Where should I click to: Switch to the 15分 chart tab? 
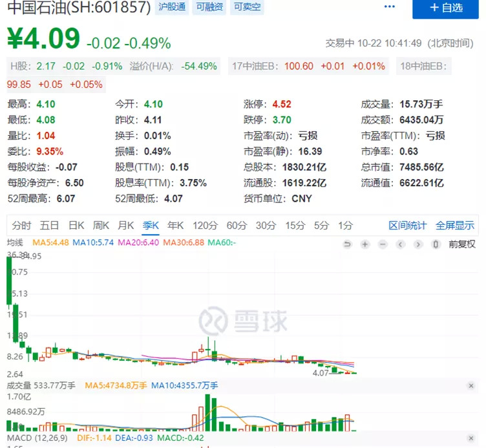tap(295, 226)
